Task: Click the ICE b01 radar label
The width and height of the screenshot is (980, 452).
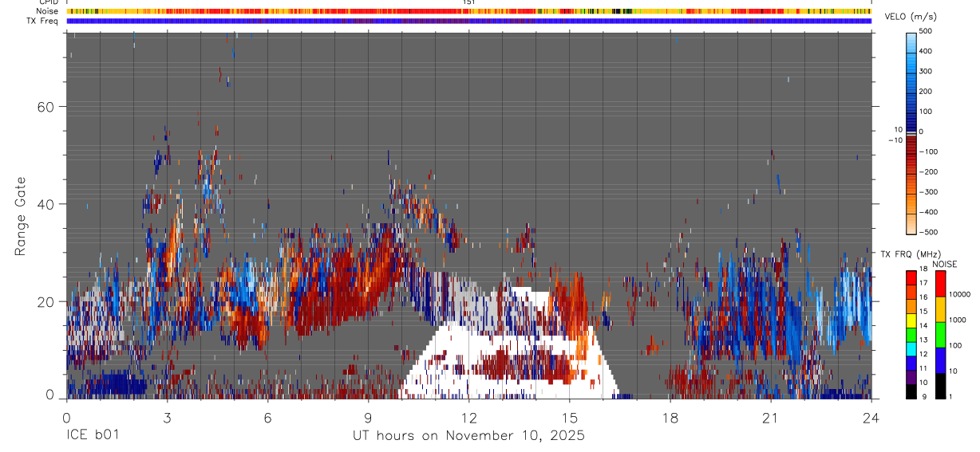Action: [92, 436]
